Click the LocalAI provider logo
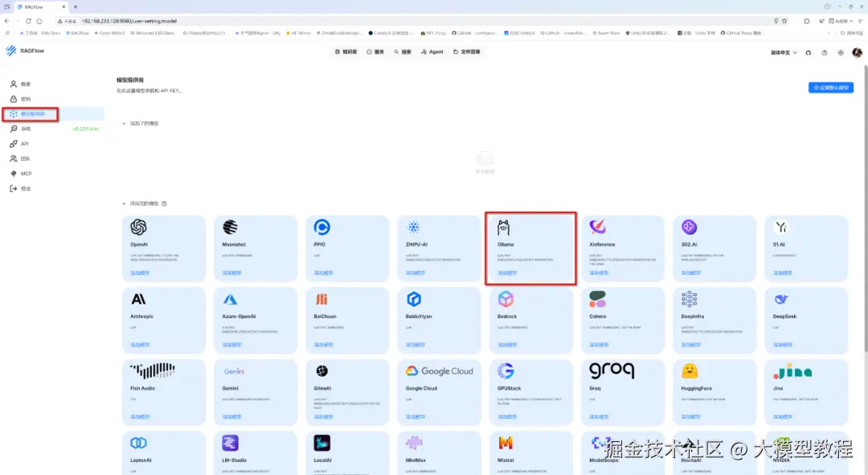The image size is (868, 475). [x=321, y=443]
